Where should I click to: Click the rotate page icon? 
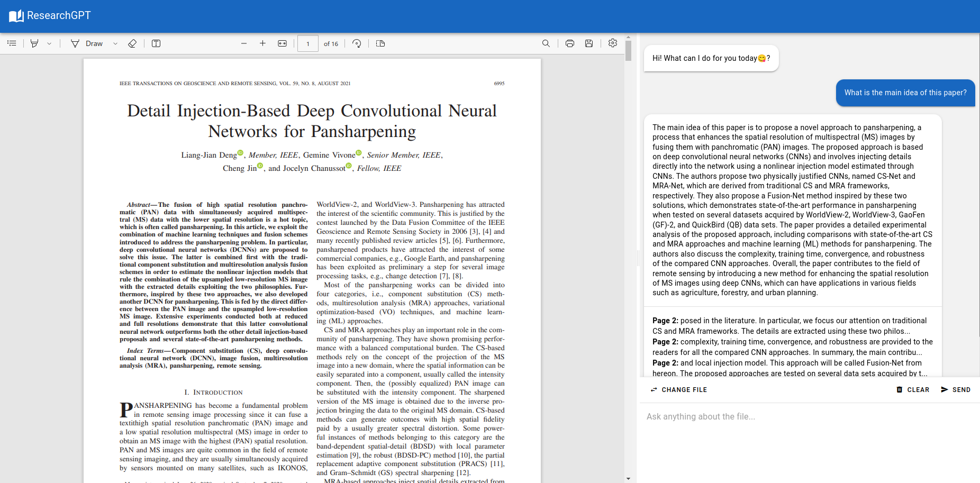357,43
